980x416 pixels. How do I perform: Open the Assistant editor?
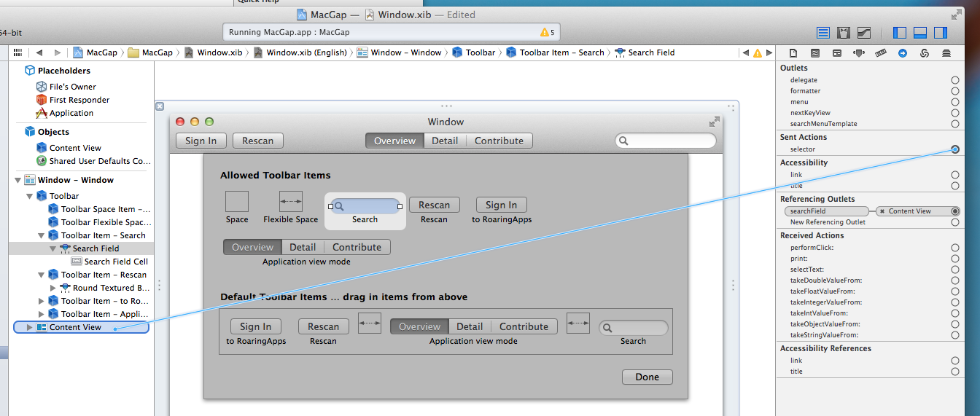pos(844,33)
